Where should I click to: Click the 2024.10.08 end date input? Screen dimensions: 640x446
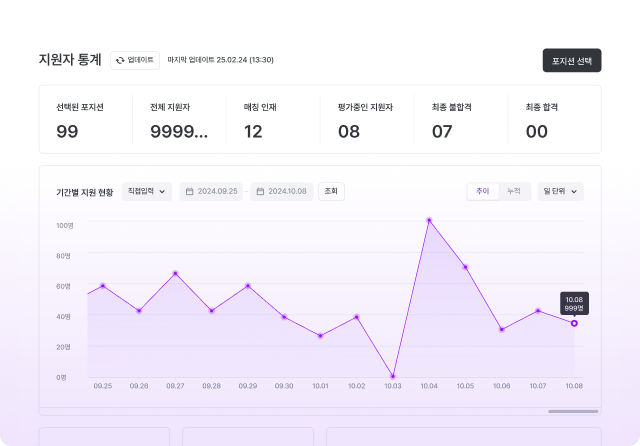(287, 191)
